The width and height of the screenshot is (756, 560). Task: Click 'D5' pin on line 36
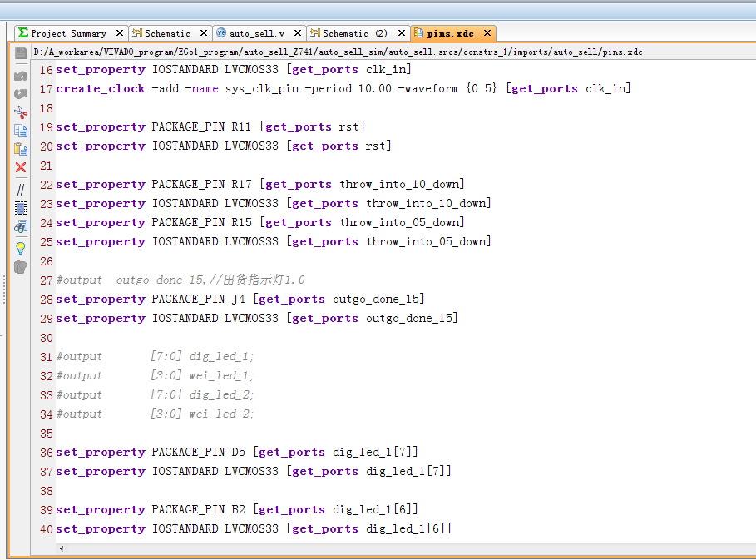238,453
